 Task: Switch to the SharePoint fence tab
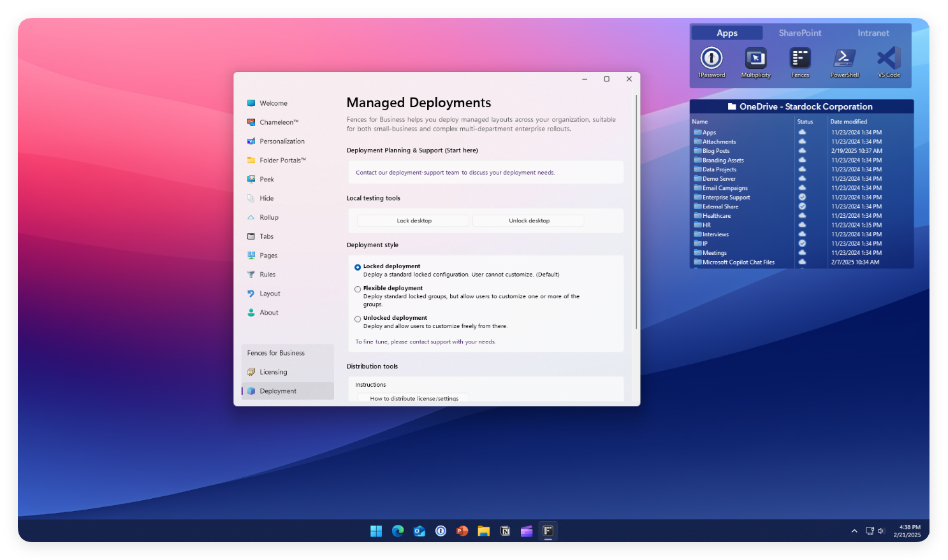pos(800,33)
